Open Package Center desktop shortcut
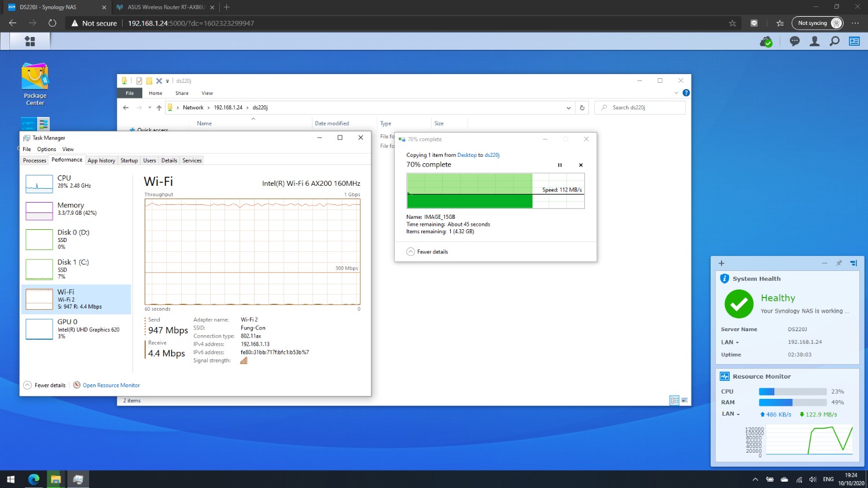Viewport: 868px width, 488px height. 35,85
